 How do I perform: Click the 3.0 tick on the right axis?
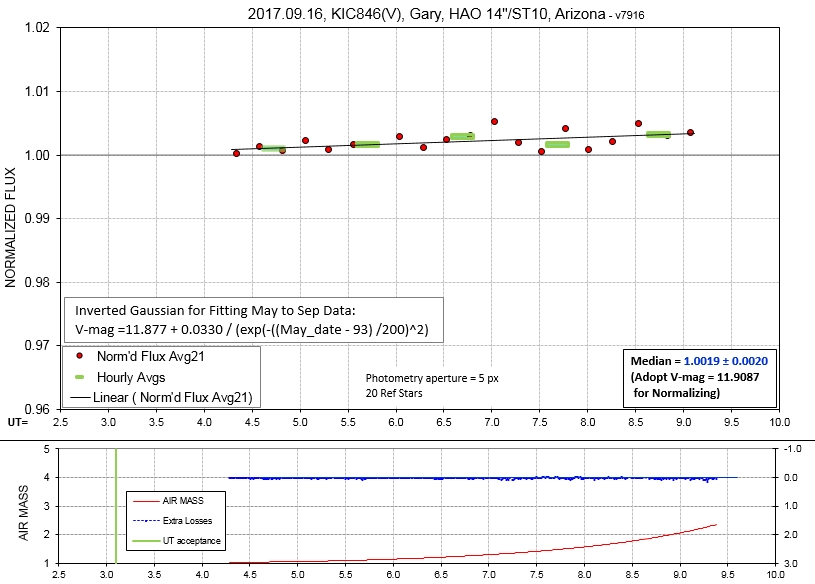792,563
